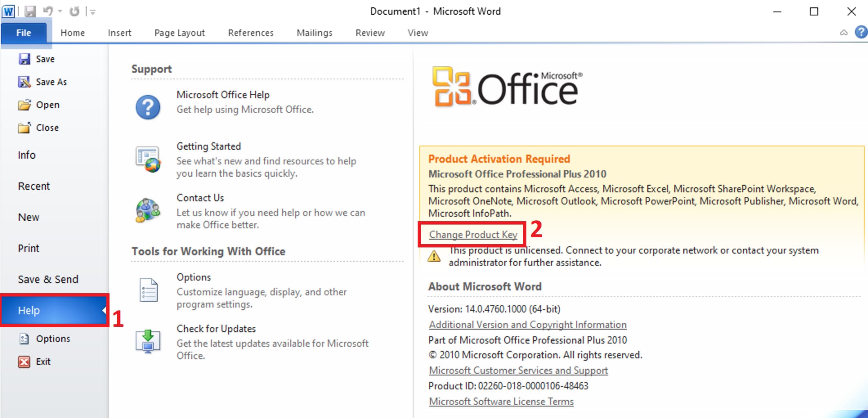The width and height of the screenshot is (868, 418).
Task: Click the Undo arrow icon
Action: point(47,11)
